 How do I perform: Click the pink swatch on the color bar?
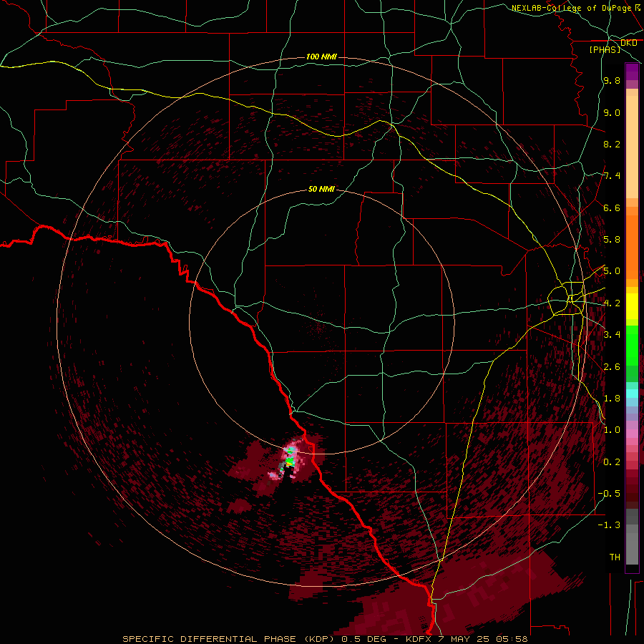click(632, 434)
